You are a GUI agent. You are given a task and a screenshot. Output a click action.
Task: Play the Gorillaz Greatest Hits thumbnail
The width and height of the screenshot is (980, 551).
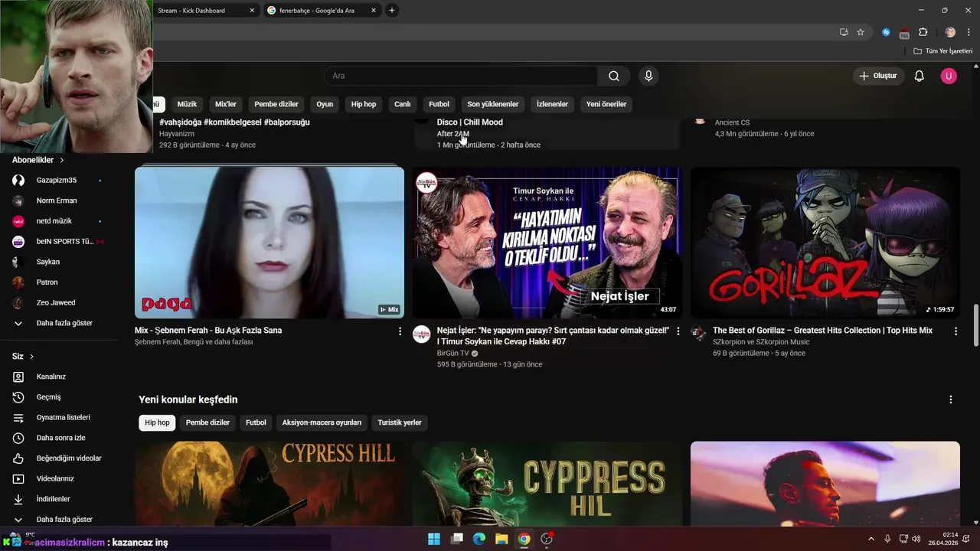point(825,243)
